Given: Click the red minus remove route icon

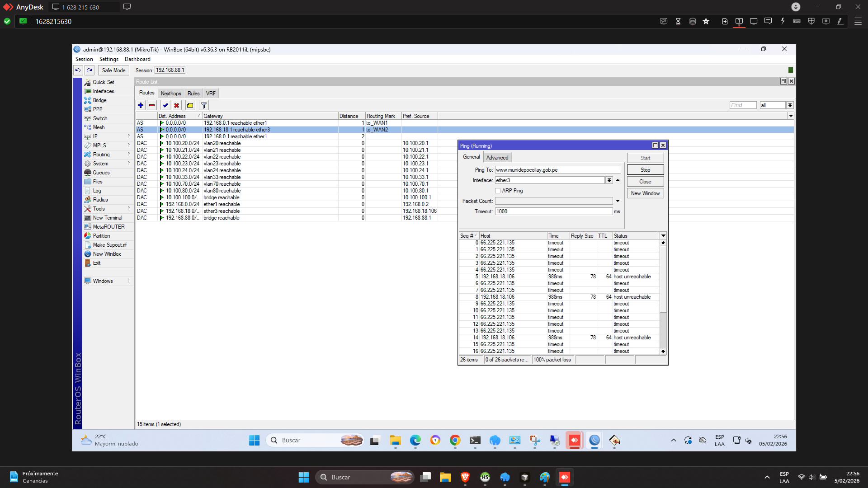Looking at the screenshot, I should [x=152, y=105].
